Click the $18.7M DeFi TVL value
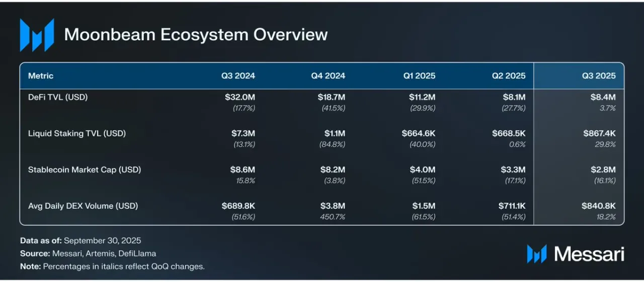Viewport: 644px width, 282px height. [x=332, y=97]
